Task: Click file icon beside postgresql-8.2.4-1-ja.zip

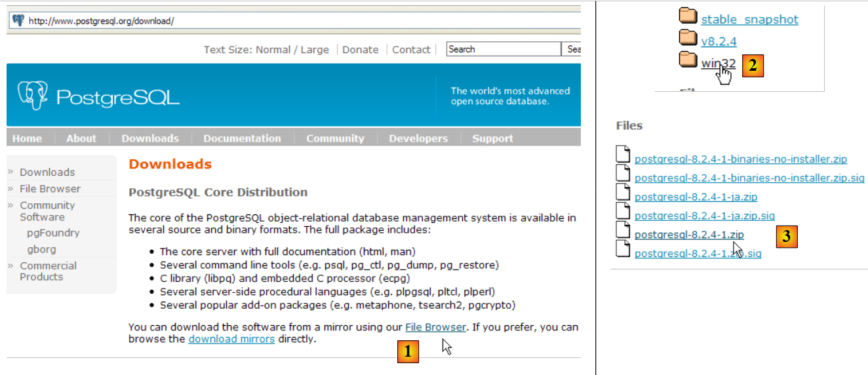Action: [x=623, y=193]
